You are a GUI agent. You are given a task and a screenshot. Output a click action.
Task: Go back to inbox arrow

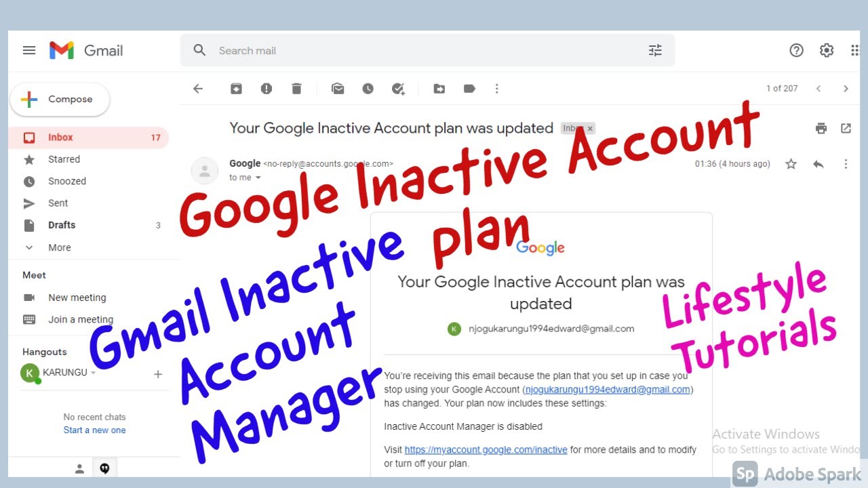[198, 89]
